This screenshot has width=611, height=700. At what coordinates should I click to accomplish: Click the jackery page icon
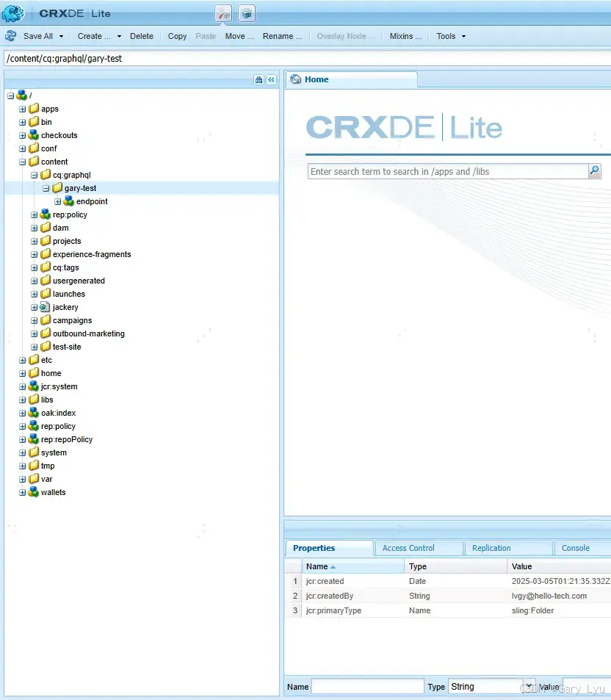[x=45, y=307]
